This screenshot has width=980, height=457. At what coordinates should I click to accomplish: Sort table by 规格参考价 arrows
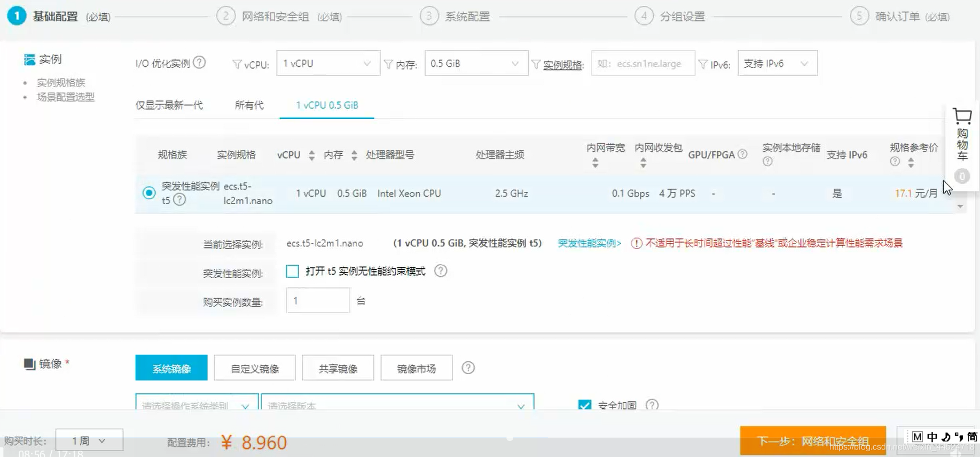point(911,162)
